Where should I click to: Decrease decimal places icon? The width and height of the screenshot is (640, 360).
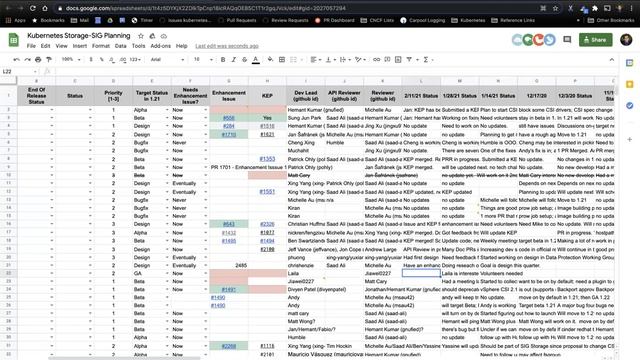pos(112,60)
